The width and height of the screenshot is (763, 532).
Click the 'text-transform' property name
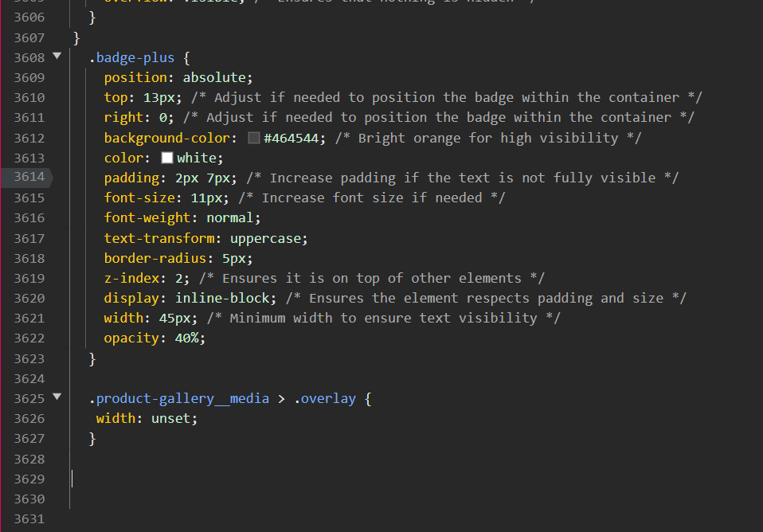click(159, 238)
